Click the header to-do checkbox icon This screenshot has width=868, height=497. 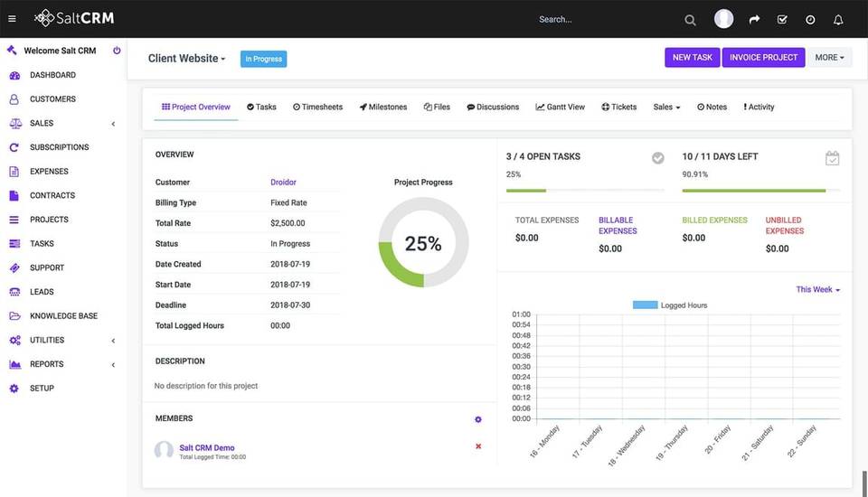[x=782, y=19]
